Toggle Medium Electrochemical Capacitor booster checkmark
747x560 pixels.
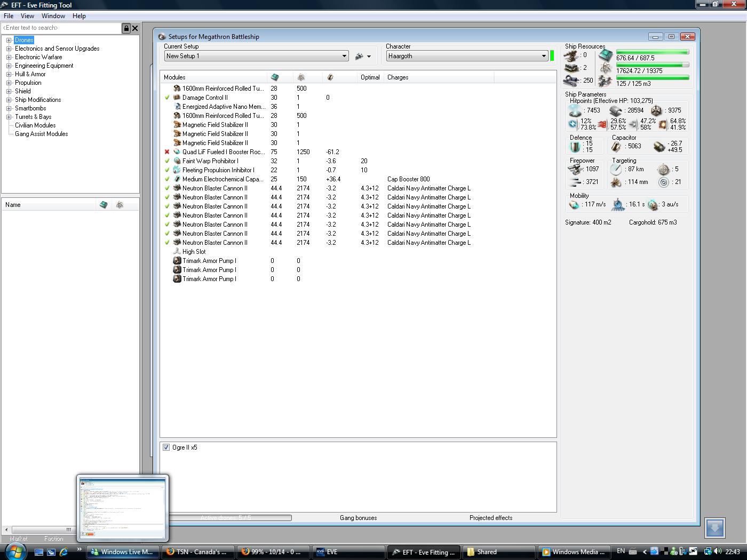[167, 179]
